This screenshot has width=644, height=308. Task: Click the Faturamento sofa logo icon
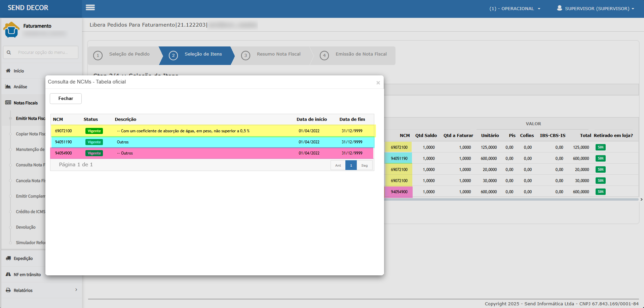[11, 30]
